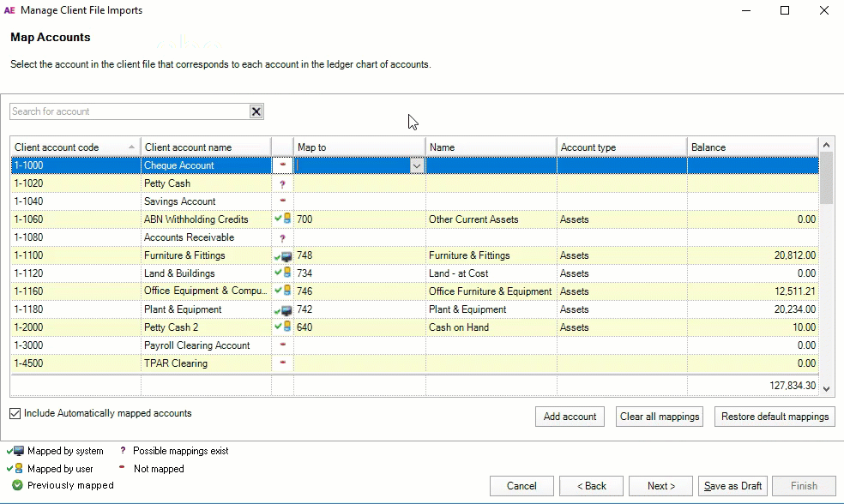Click the Mapped by system legend icon
Image resolution: width=844 pixels, height=504 pixels.
(15, 450)
